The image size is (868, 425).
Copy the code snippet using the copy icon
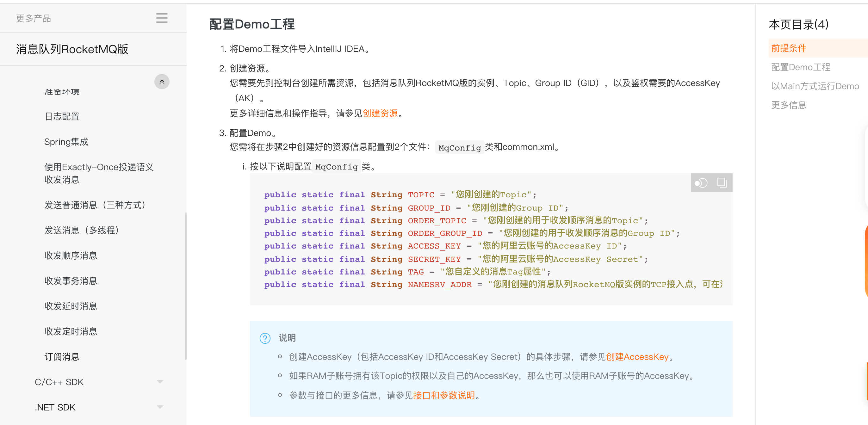(x=722, y=183)
